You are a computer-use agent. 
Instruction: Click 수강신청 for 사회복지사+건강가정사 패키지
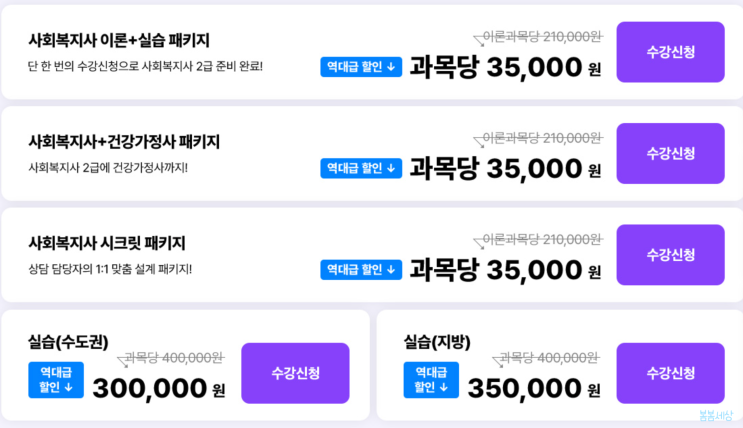(x=670, y=153)
